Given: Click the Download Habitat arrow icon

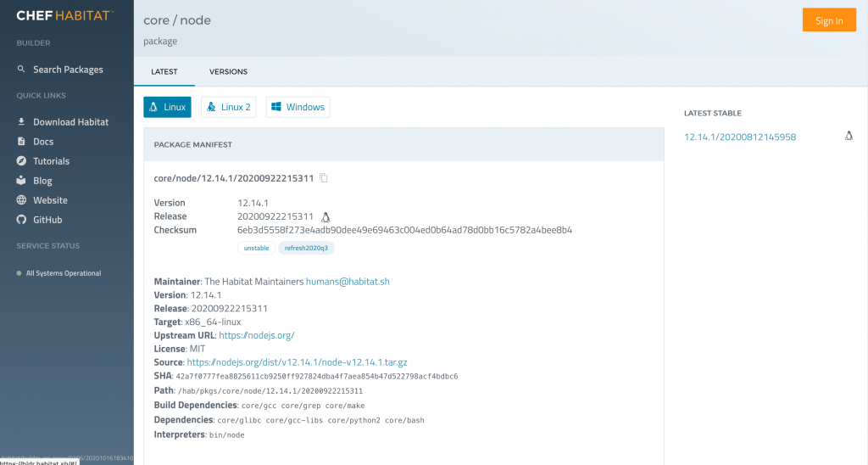Looking at the screenshot, I should (21, 121).
